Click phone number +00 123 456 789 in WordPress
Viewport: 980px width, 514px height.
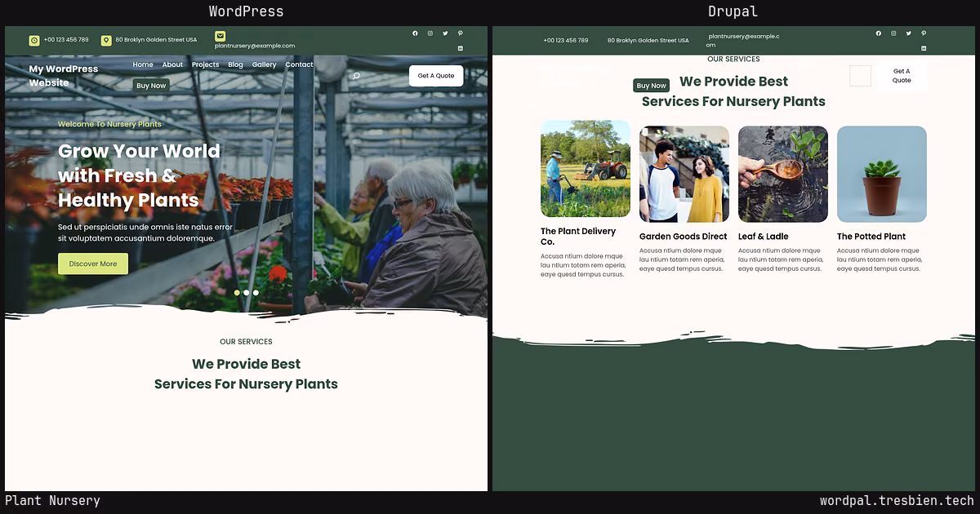(66, 40)
